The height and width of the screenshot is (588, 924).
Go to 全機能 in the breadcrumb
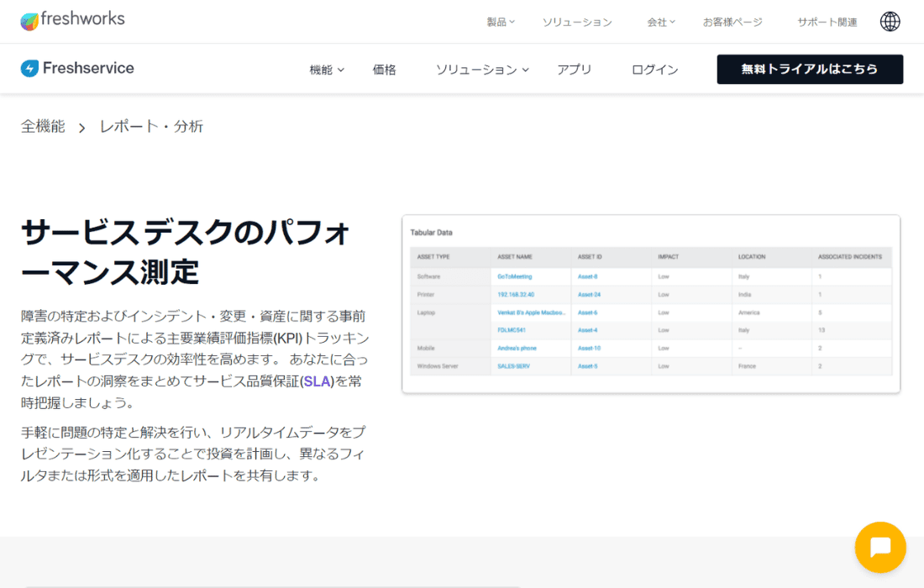[x=43, y=126]
